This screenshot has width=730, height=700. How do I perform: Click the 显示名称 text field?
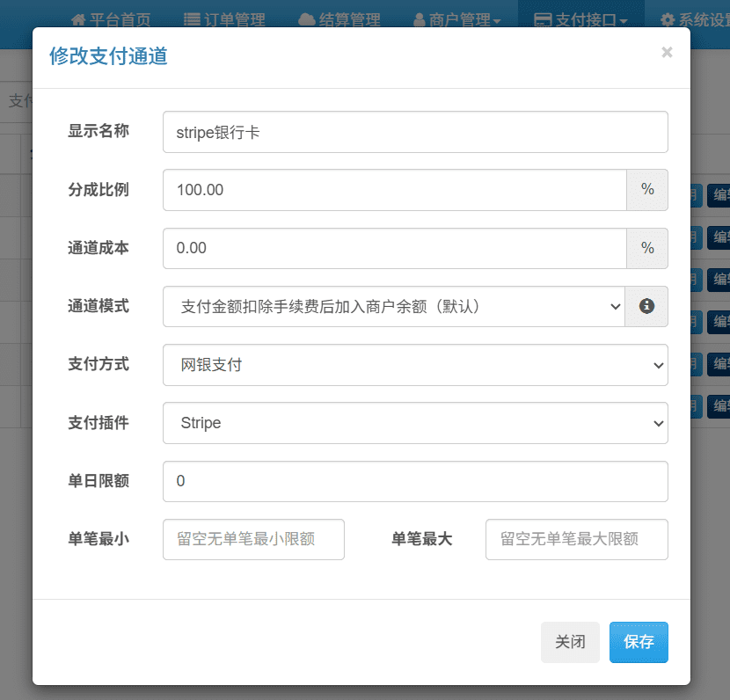(414, 132)
